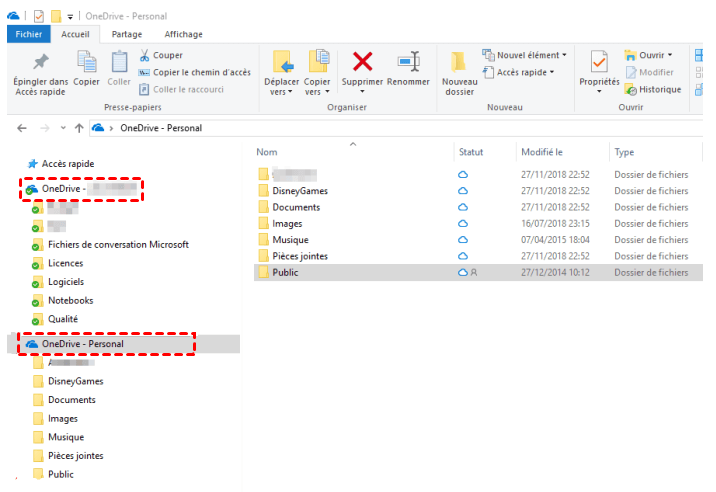Select the Musique folder in file list

coord(290,240)
